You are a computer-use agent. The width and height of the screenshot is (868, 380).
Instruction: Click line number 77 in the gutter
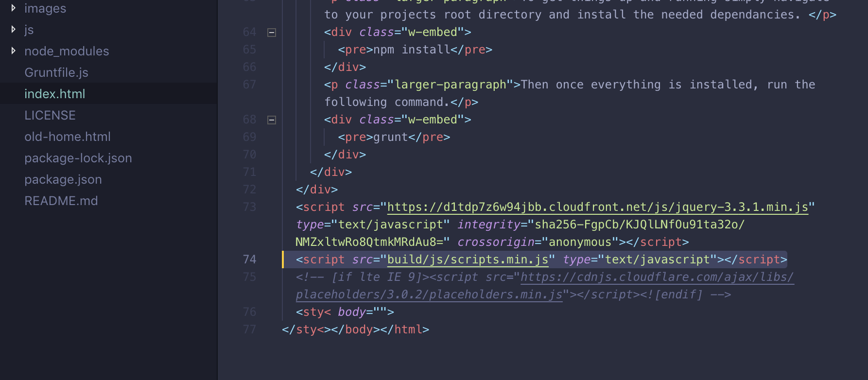[249, 329]
